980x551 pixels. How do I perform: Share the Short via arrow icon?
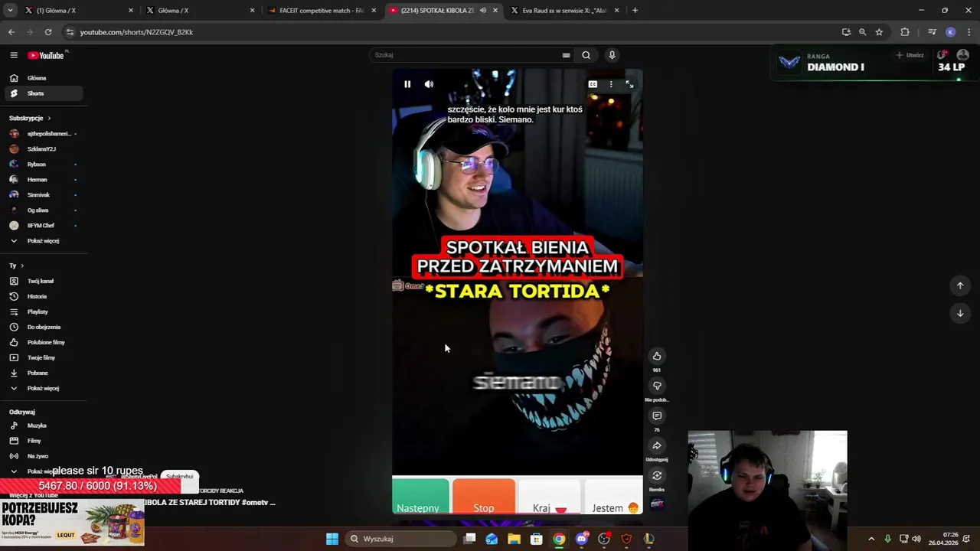coord(657,445)
